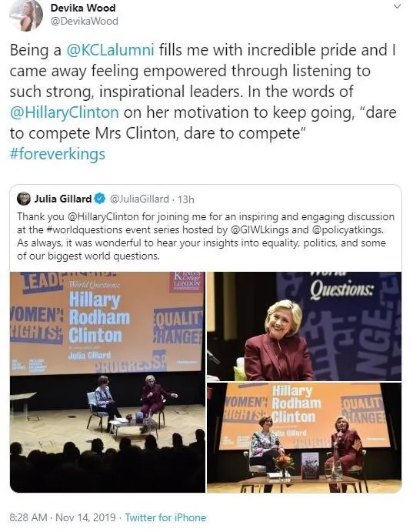
Task: Open the @HillaryClinton mention in main tweet
Action: (65, 112)
